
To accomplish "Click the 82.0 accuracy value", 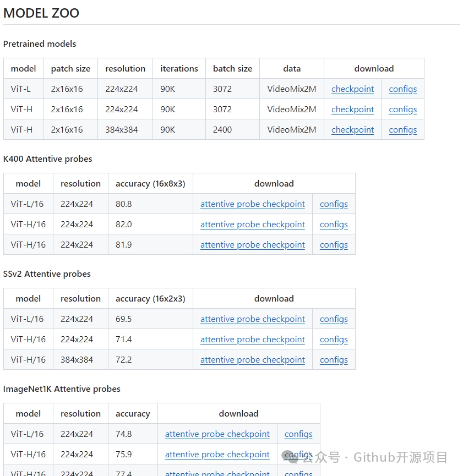I will 124,225.
